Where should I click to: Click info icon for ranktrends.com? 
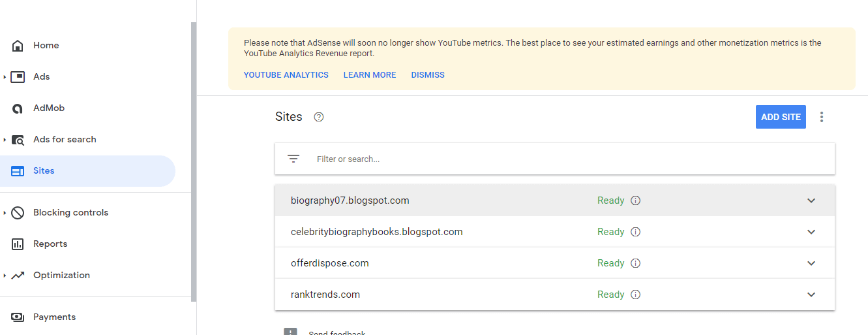[636, 295]
